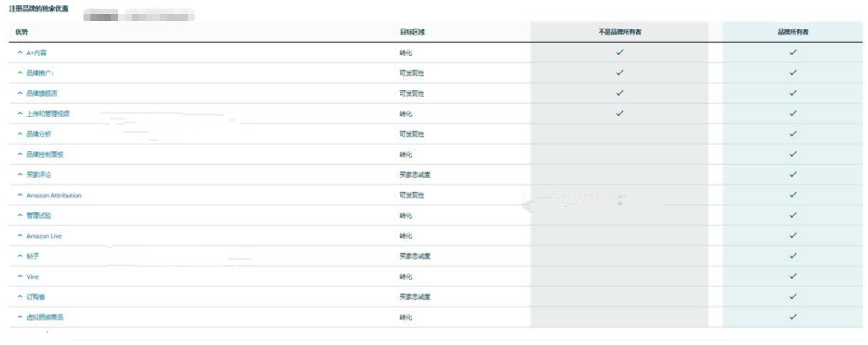Click the chevron icon next to 买家评论

point(20,174)
